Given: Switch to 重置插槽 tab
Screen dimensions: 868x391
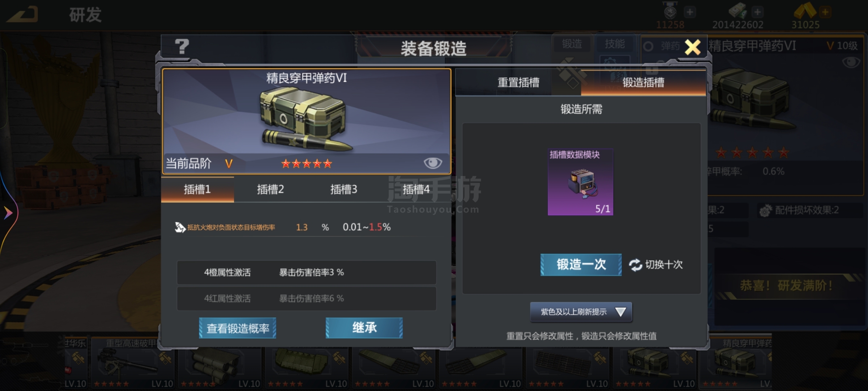Looking at the screenshot, I should click(518, 83).
